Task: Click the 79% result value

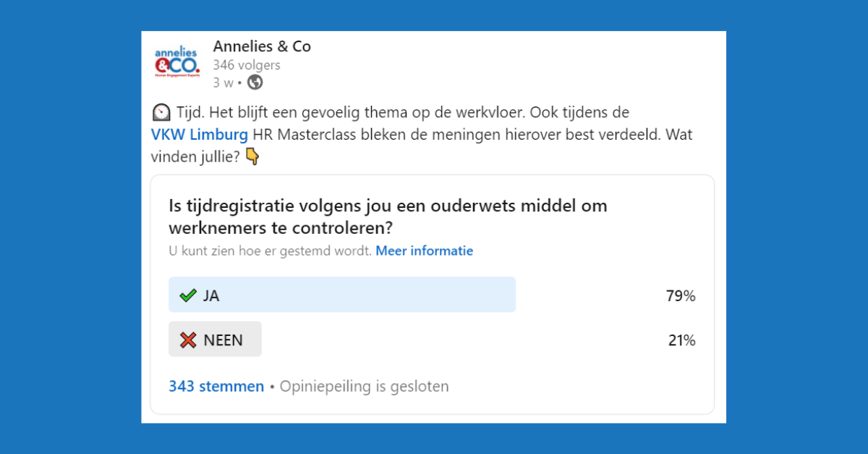Action: pos(681,295)
